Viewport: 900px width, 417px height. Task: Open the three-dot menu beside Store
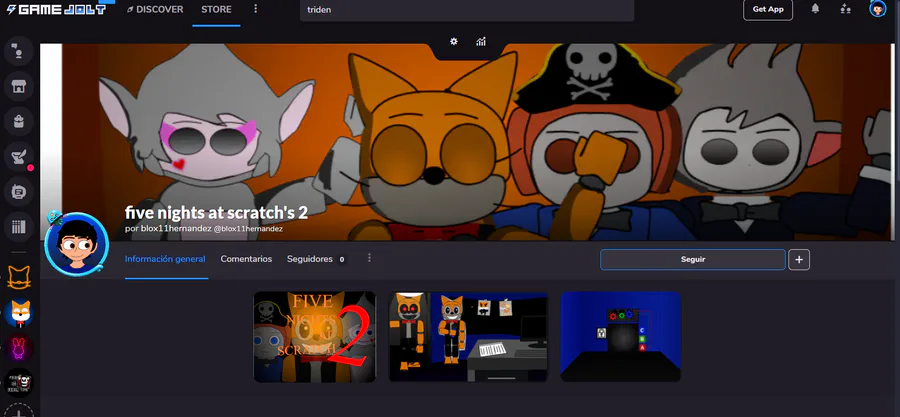coord(255,9)
